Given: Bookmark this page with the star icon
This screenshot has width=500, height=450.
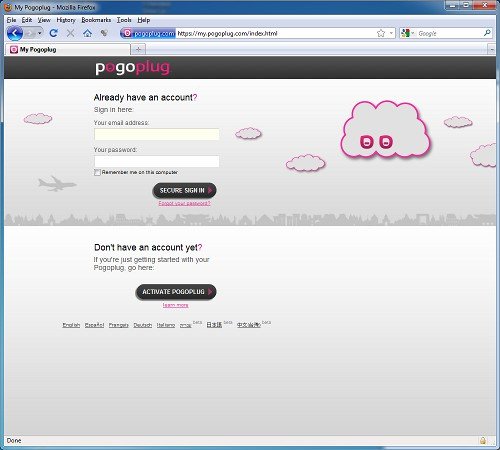Looking at the screenshot, I should click(381, 33).
